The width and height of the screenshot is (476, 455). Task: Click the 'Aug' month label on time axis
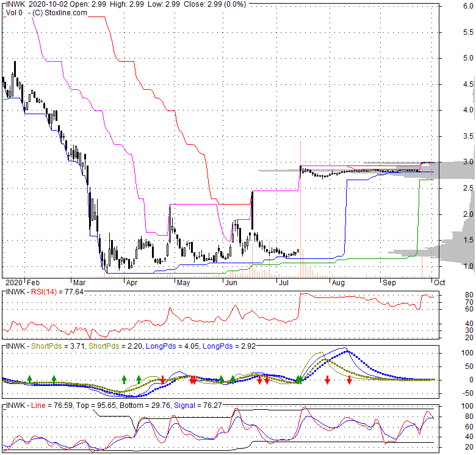point(338,283)
